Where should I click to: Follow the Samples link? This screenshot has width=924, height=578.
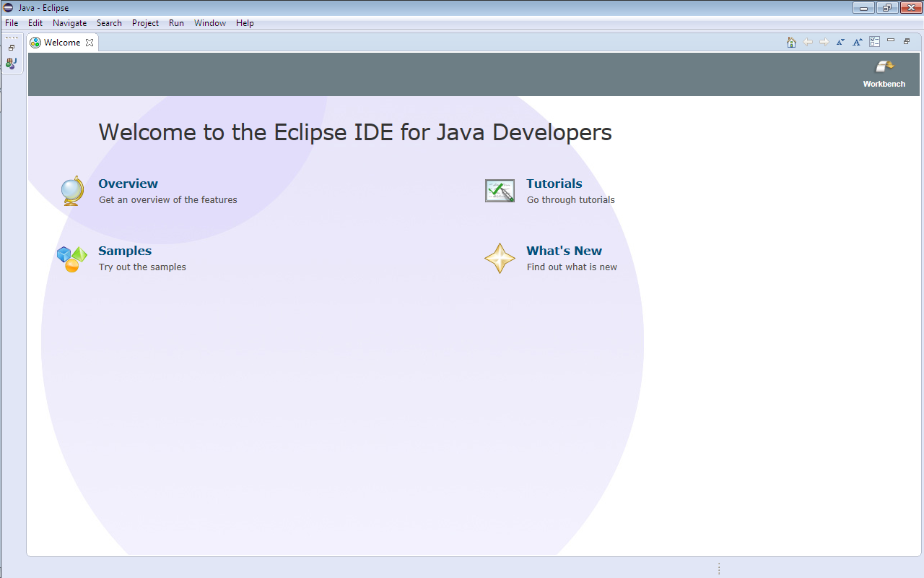pos(125,251)
